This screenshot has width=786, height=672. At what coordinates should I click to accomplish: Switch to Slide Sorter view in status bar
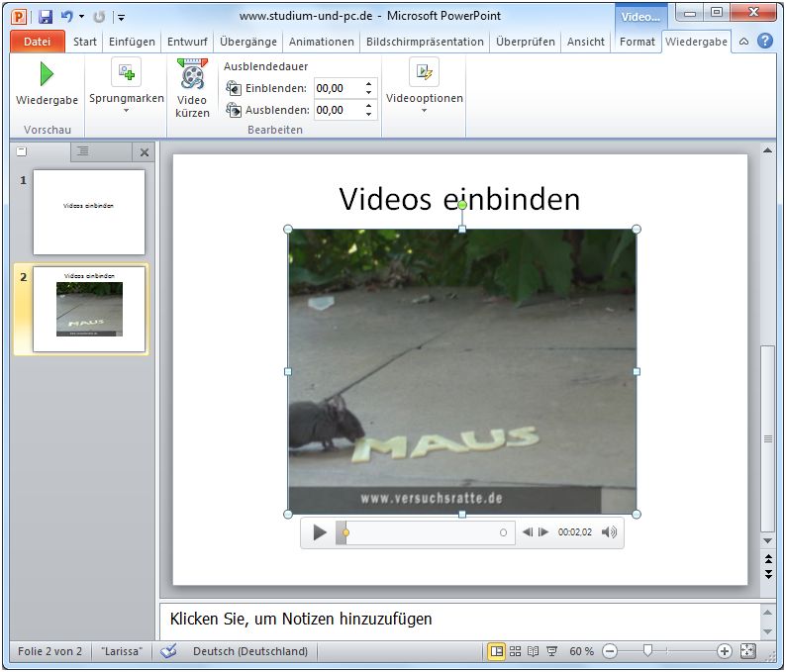point(515,651)
